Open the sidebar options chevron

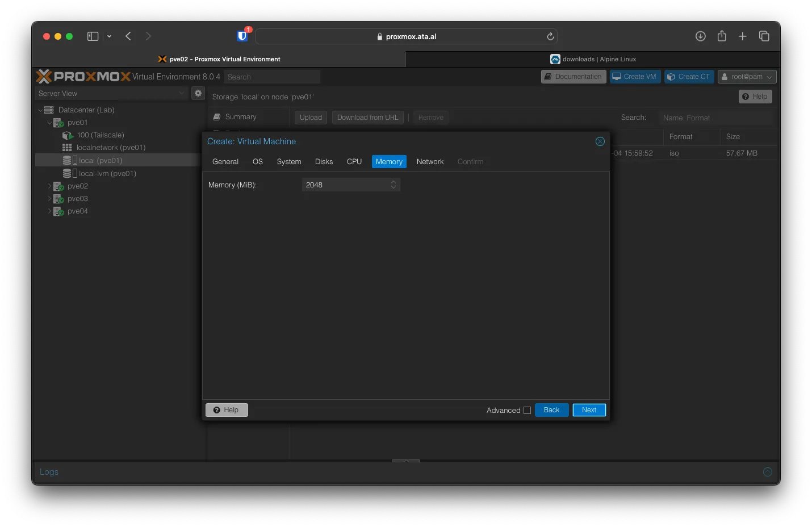[x=109, y=36]
